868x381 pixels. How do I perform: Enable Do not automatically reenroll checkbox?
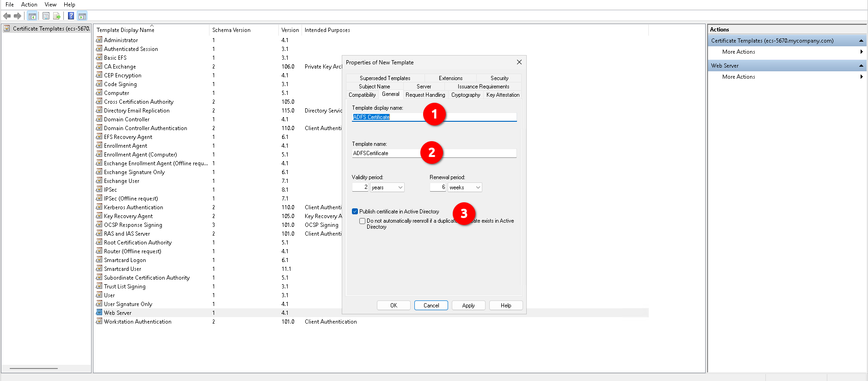pyautogui.click(x=363, y=221)
